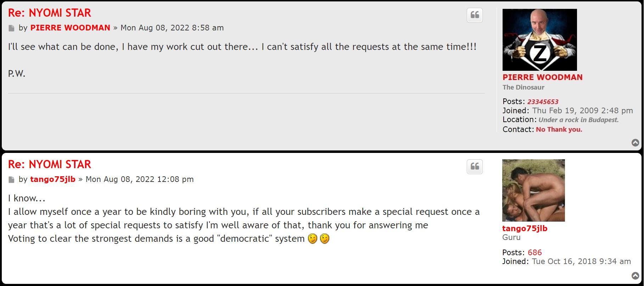Image resolution: width=644 pixels, height=286 pixels.
Task: Open PIERRE WOODMAN author link in the first byline
Action: [x=70, y=28]
